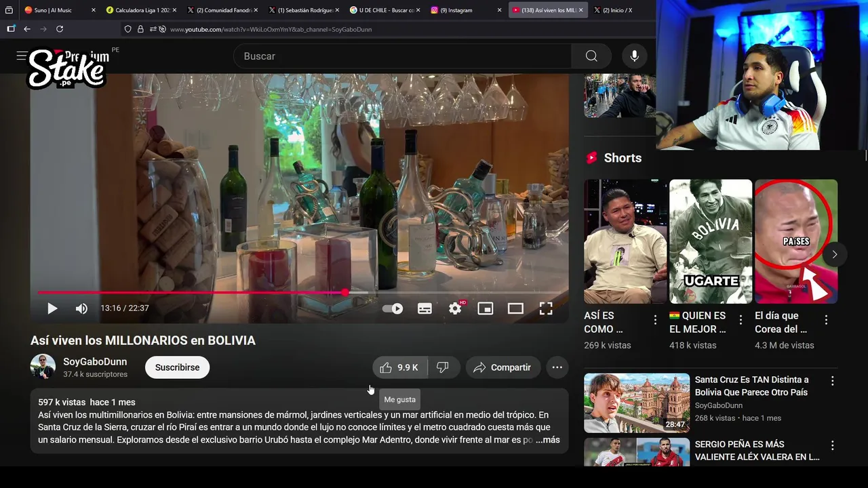Viewport: 868px width, 488px height.
Task: Open Santa Cruz Es TAN Distinta title
Action: [x=752, y=386]
